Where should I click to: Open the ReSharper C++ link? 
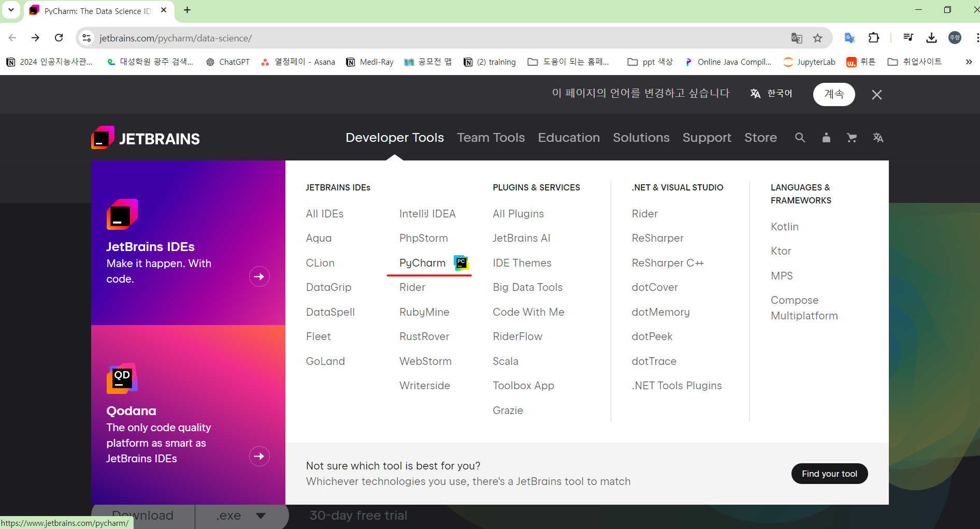tap(668, 263)
